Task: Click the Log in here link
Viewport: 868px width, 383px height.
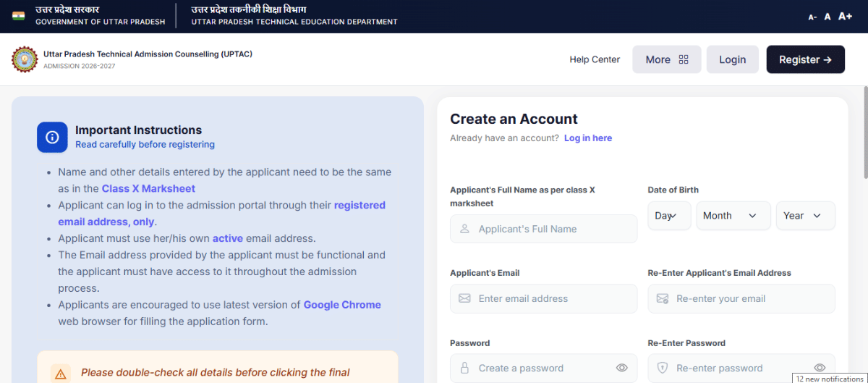Action: tap(588, 138)
